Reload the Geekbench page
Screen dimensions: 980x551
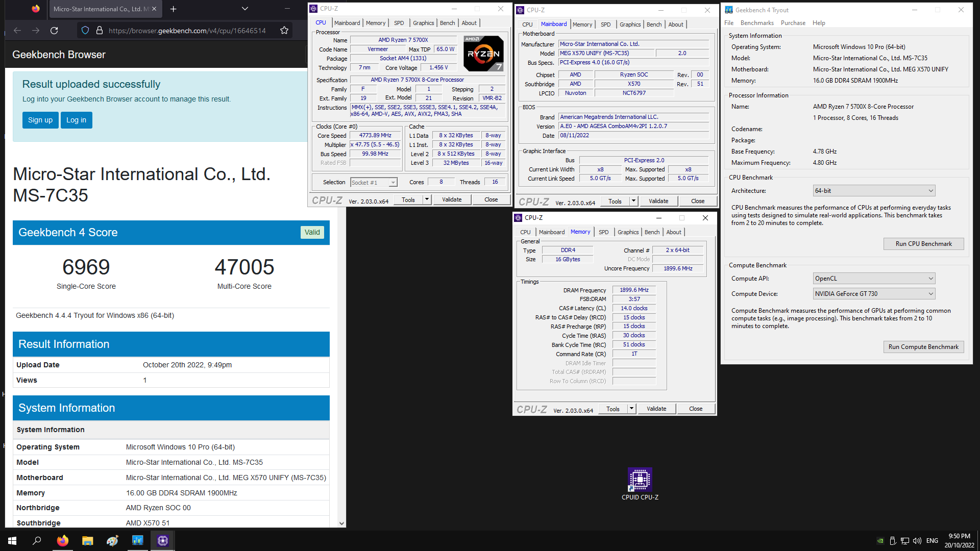click(54, 31)
